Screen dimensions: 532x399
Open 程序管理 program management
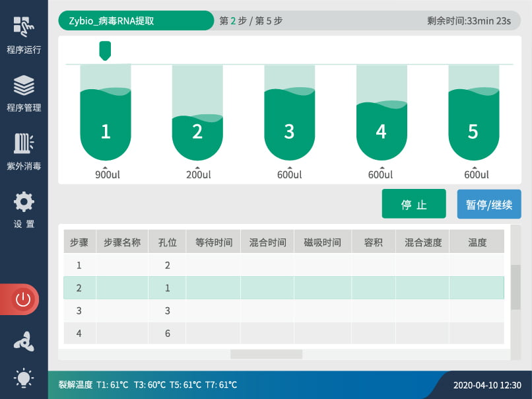point(24,93)
